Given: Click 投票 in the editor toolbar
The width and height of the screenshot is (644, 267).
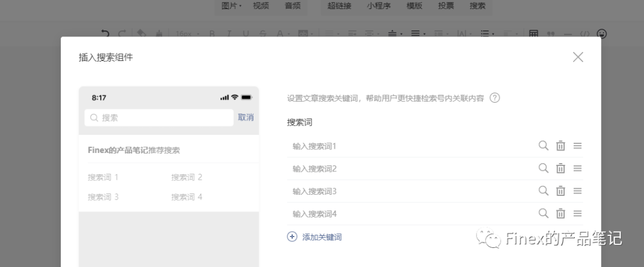Looking at the screenshot, I should (446, 6).
